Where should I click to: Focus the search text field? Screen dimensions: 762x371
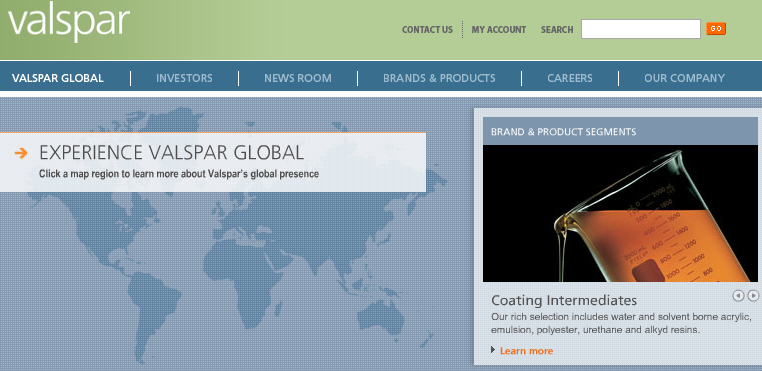[x=641, y=29]
